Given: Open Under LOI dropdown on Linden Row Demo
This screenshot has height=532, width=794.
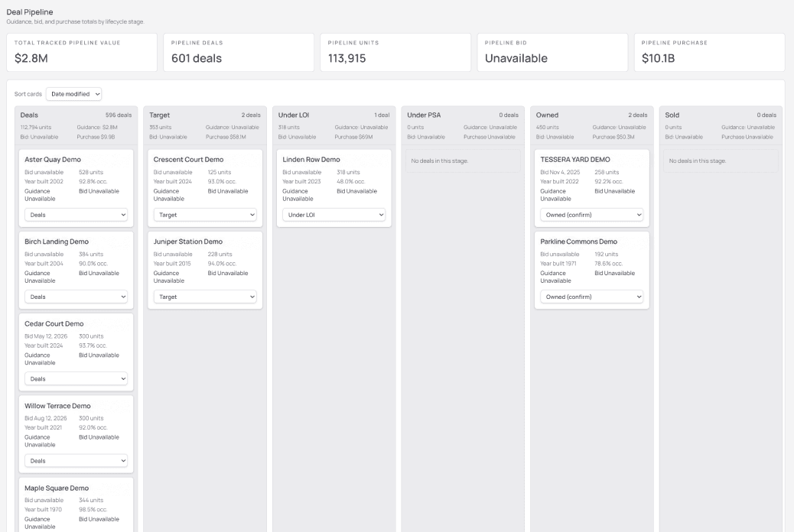Looking at the screenshot, I should 334,215.
